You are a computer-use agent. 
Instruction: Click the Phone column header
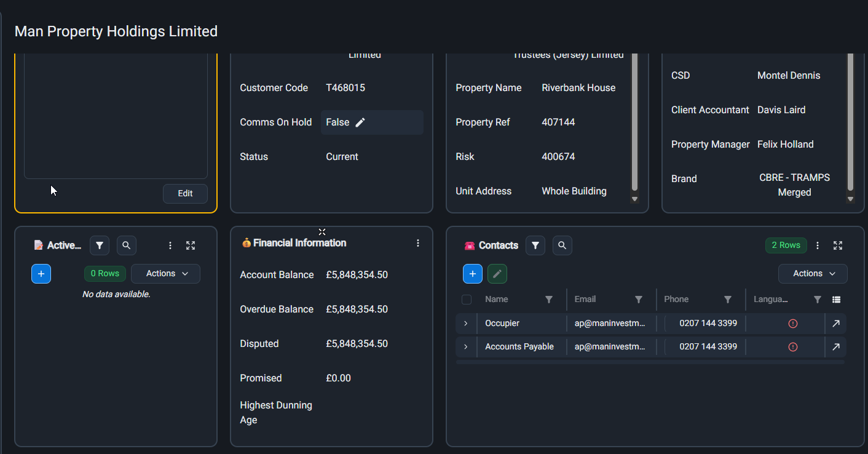click(676, 300)
